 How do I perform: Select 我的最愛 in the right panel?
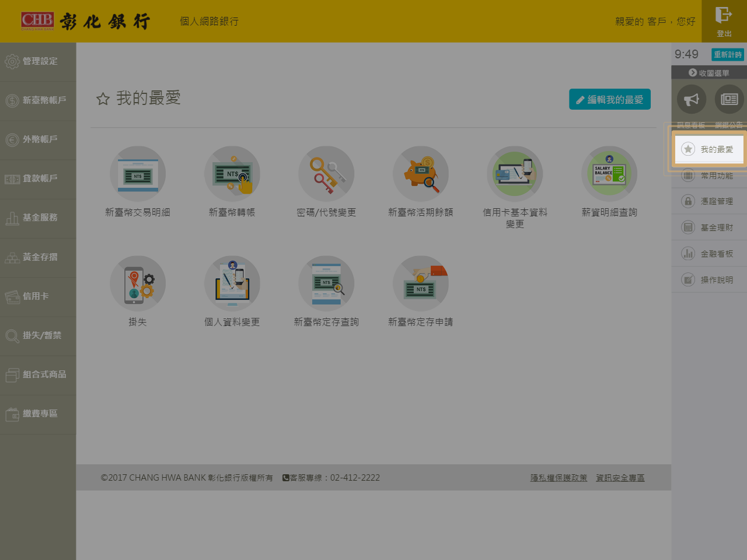point(709,149)
